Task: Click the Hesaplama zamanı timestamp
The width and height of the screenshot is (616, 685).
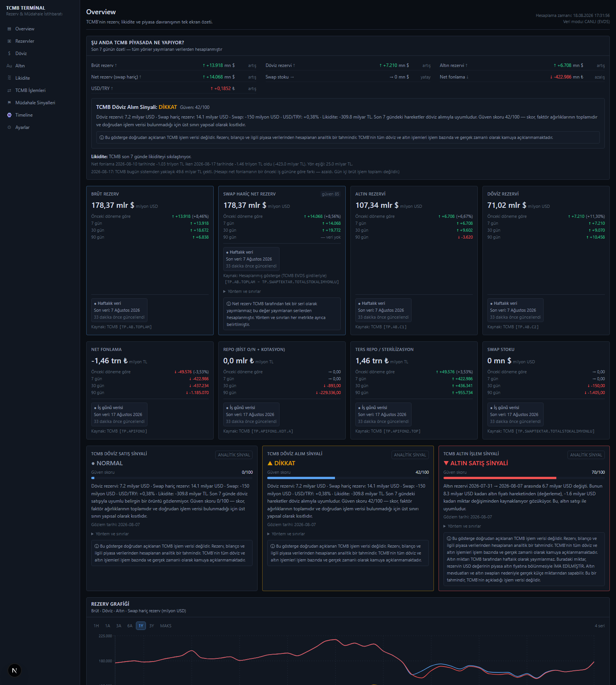Action: (x=572, y=15)
